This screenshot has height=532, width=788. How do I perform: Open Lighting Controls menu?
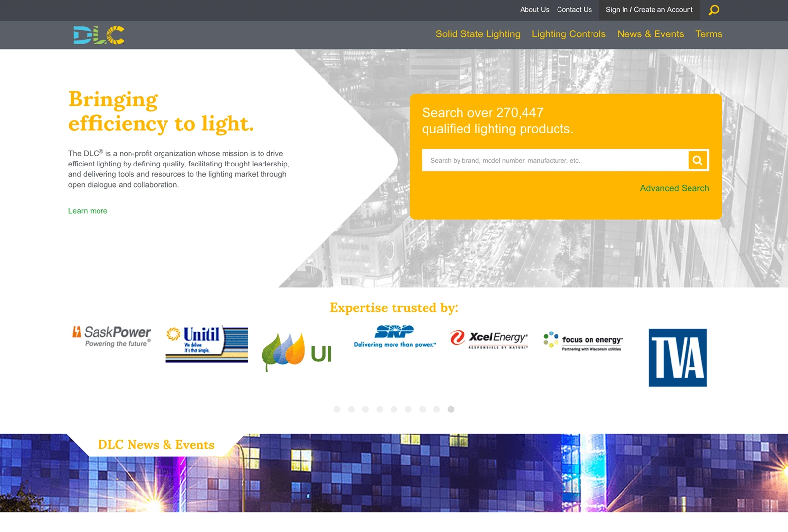coord(569,34)
